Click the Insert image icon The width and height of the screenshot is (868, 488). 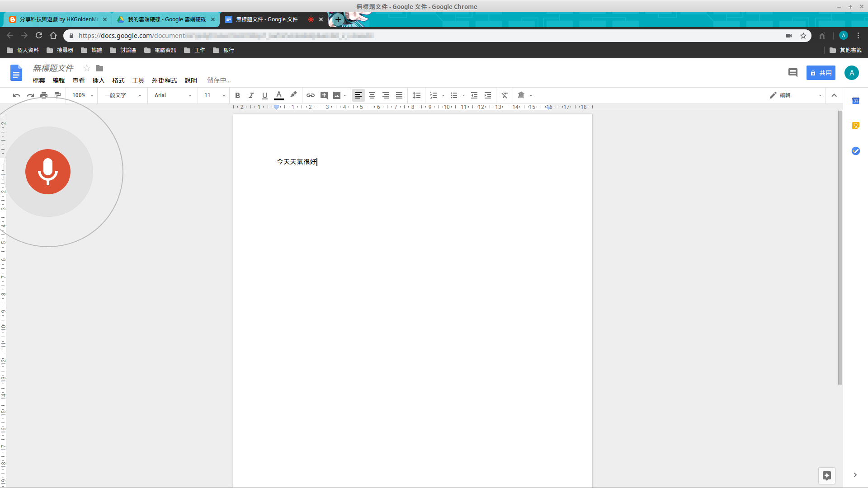337,95
